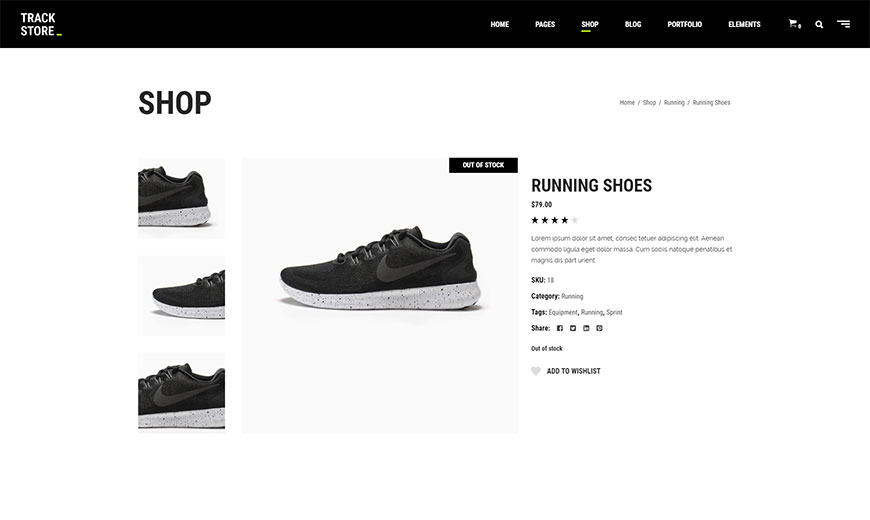Viewport: 870px width, 520px height.
Task: Share product on LinkedIn
Action: click(x=586, y=329)
